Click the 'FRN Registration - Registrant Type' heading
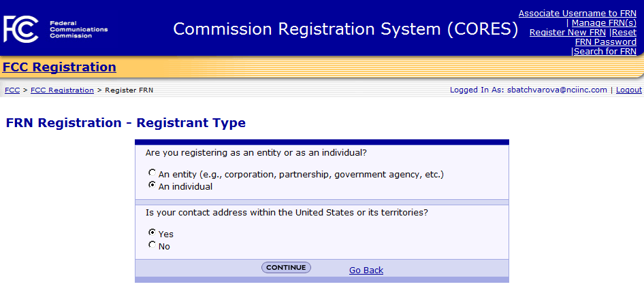Viewport: 644px width, 295px height. coord(125,123)
